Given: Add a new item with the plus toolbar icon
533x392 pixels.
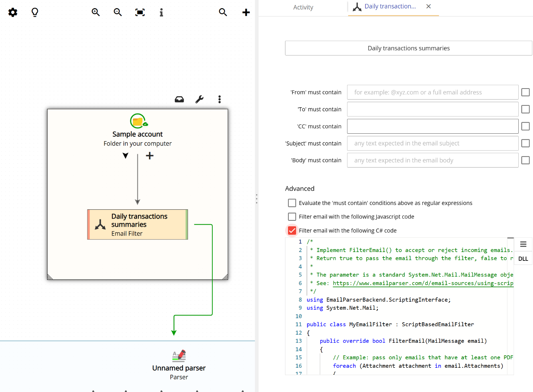Looking at the screenshot, I should [x=246, y=12].
